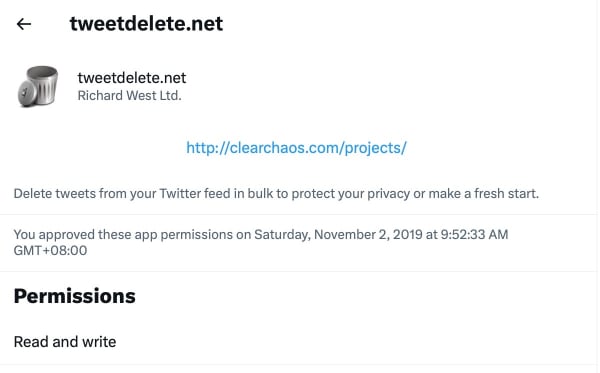Open the clearchaos.com projects link
Viewport: 600px width, 373px height.
click(296, 148)
